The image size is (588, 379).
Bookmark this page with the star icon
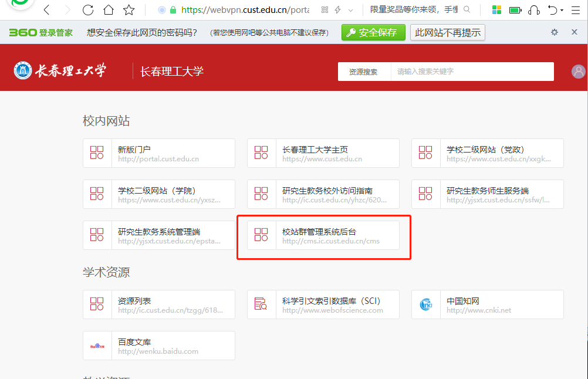coord(129,10)
